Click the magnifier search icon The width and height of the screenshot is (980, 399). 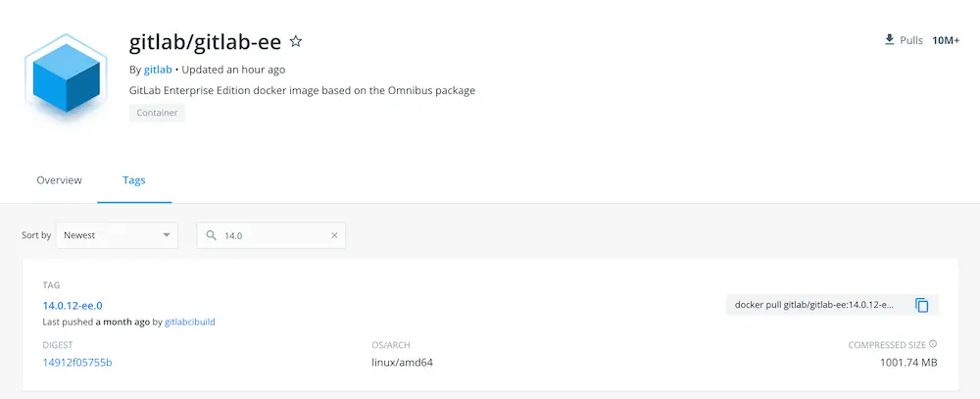tap(212, 235)
